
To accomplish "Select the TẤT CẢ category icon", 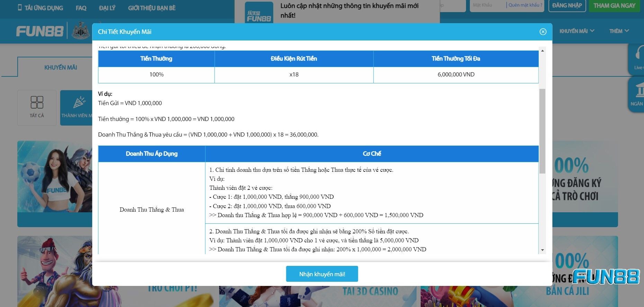I will click(37, 108).
